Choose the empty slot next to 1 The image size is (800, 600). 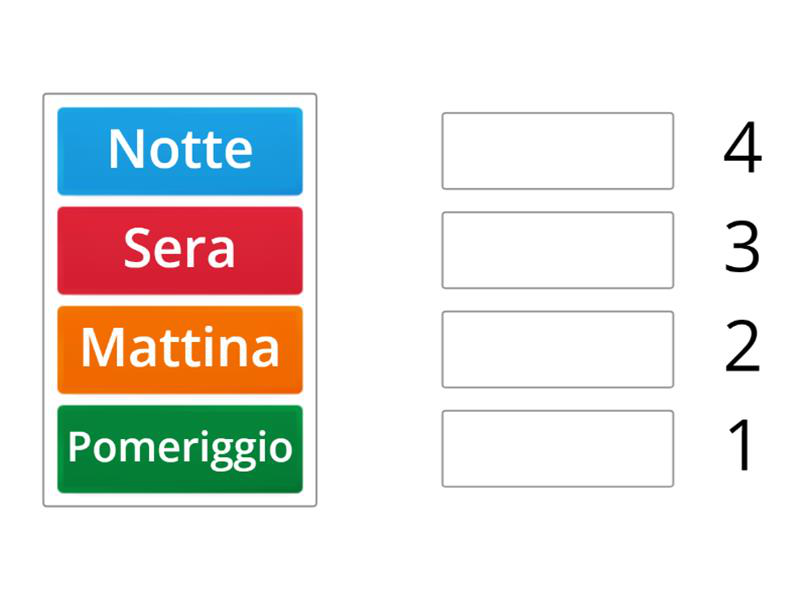pos(557,448)
